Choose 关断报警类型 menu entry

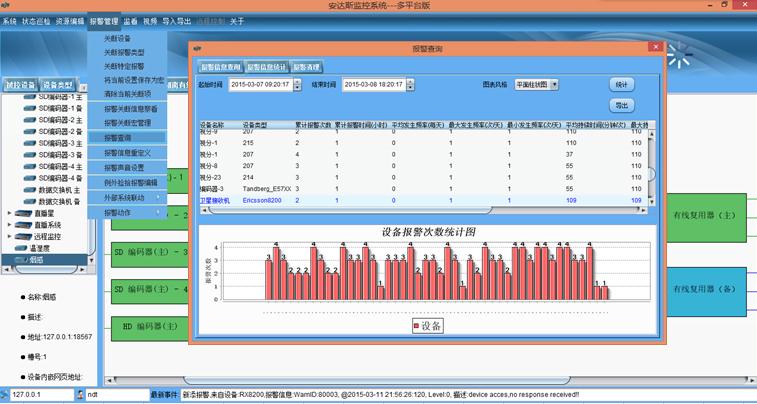tap(127, 52)
